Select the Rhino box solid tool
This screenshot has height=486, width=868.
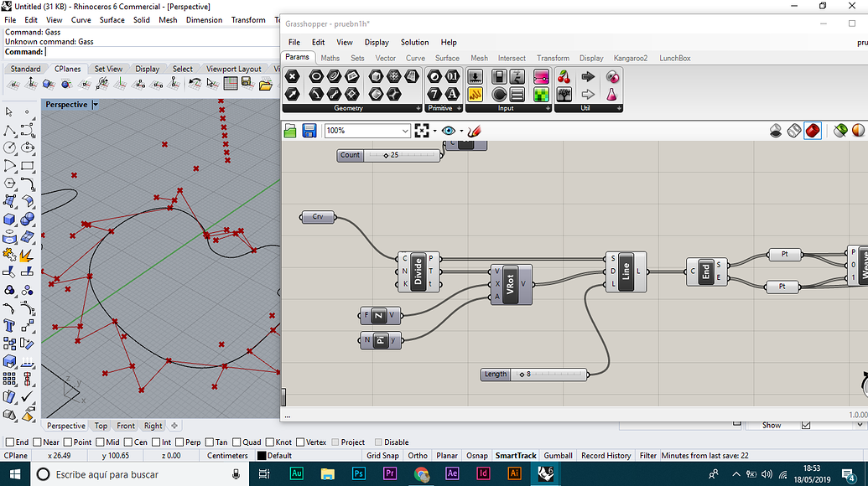pyautogui.click(x=10, y=220)
